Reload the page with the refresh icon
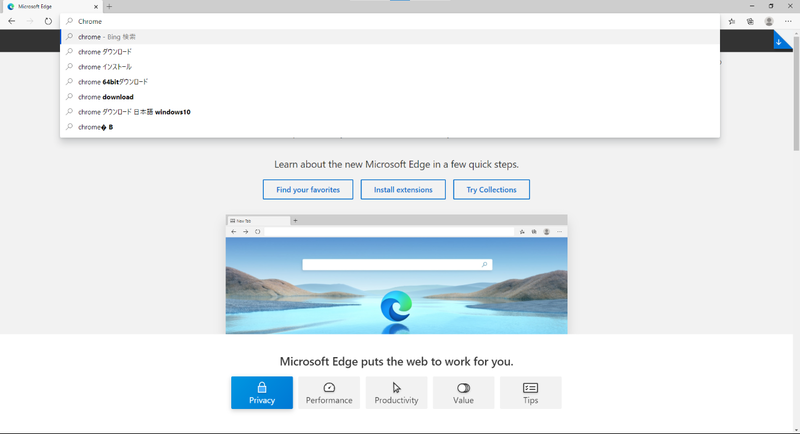The image size is (800, 434). 48,21
